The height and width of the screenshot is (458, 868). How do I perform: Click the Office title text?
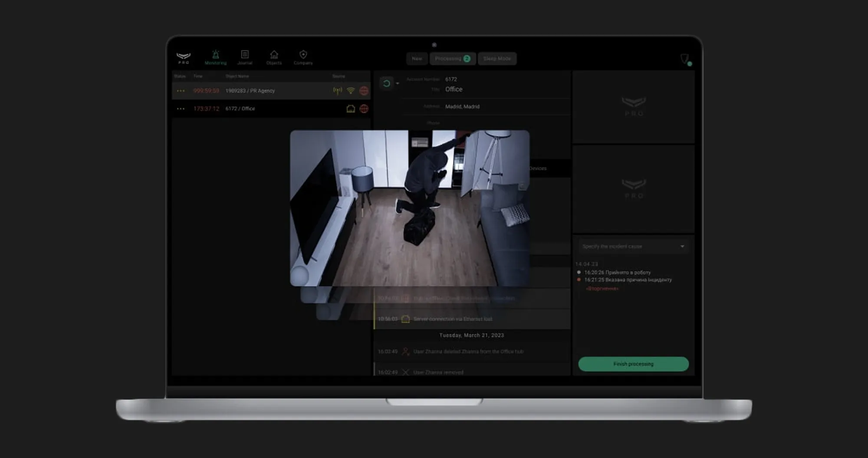[454, 89]
